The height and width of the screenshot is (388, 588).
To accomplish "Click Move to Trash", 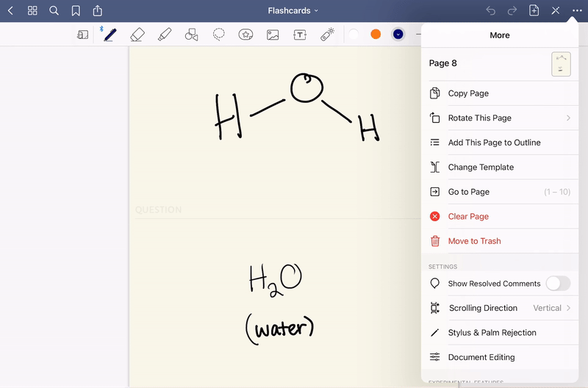I will [x=474, y=241].
